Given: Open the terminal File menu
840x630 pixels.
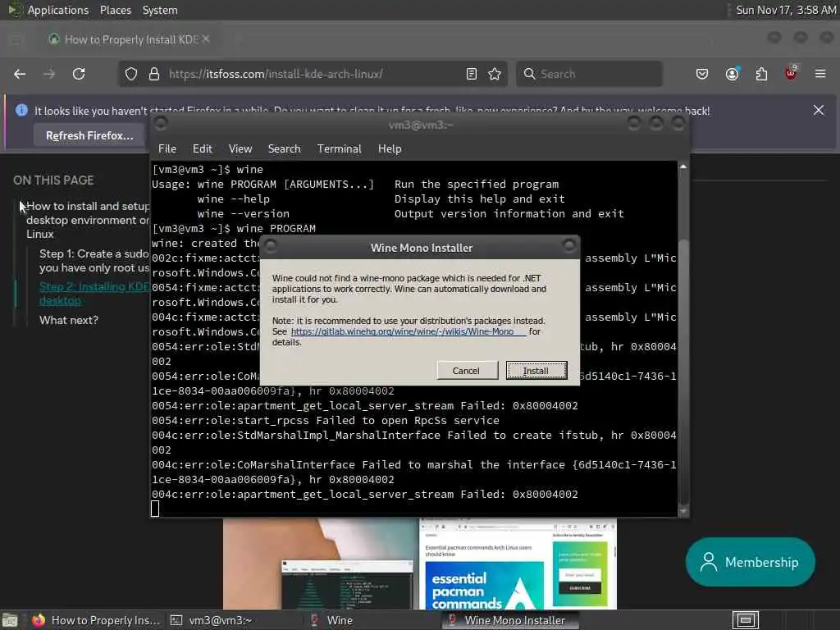Looking at the screenshot, I should click(x=167, y=149).
